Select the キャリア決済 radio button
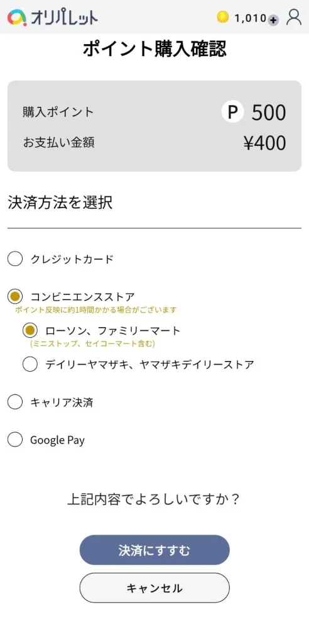This screenshot has width=309, height=644. coord(15,402)
